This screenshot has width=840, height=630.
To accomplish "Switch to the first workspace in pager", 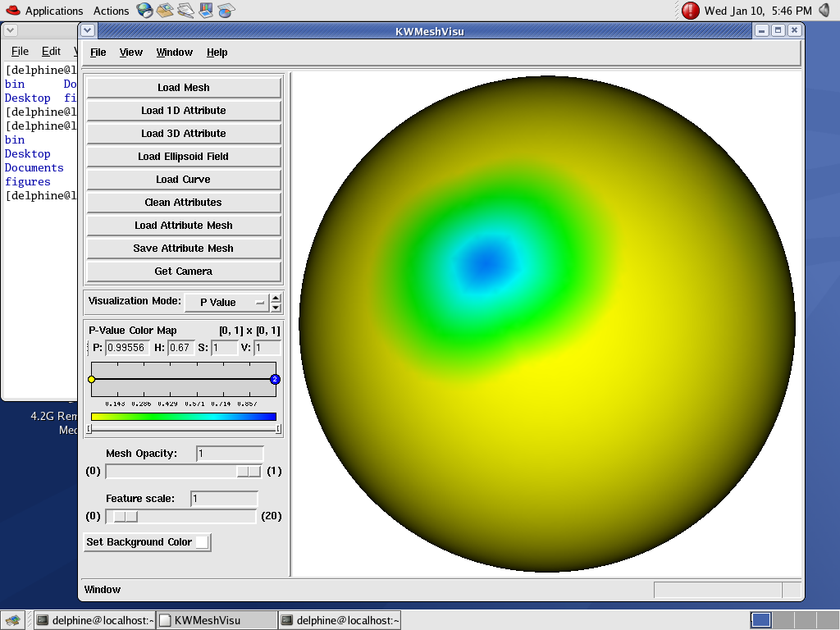I will (x=760, y=620).
